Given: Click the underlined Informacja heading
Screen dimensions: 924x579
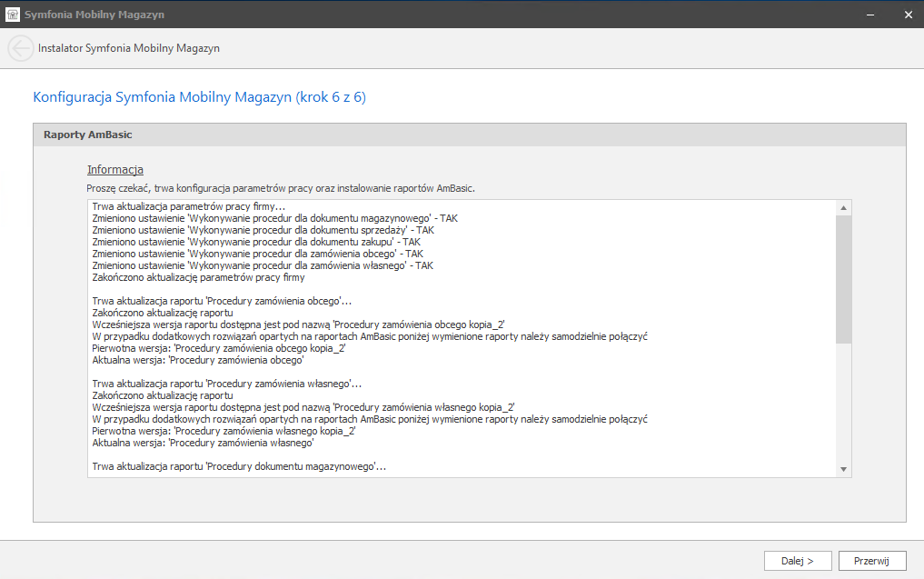Looking at the screenshot, I should 115,170.
